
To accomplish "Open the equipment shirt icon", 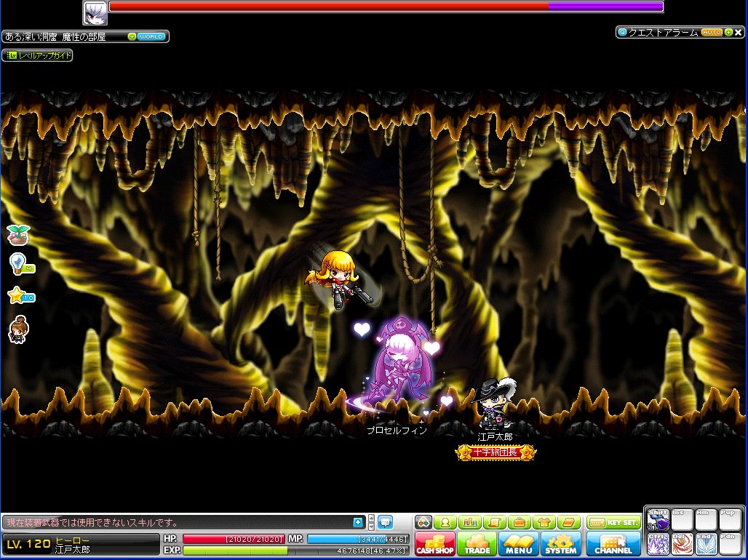I will point(544,522).
